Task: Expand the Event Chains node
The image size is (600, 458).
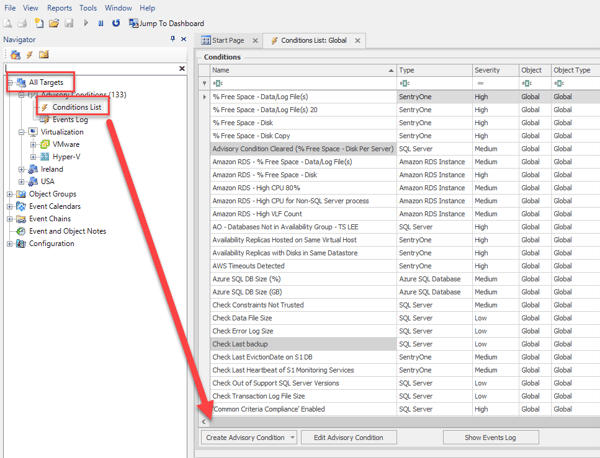Action: (10, 219)
